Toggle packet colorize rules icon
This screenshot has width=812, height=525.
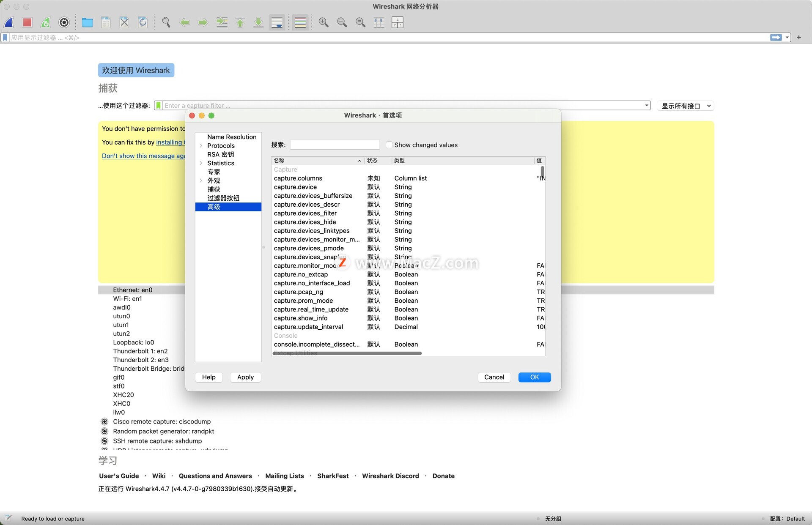[x=300, y=22]
